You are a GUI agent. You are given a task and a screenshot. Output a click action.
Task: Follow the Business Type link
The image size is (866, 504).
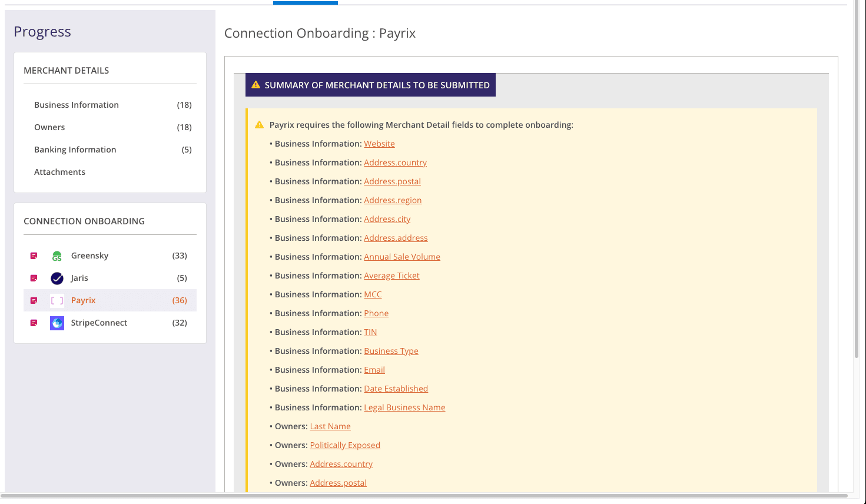[x=391, y=351]
